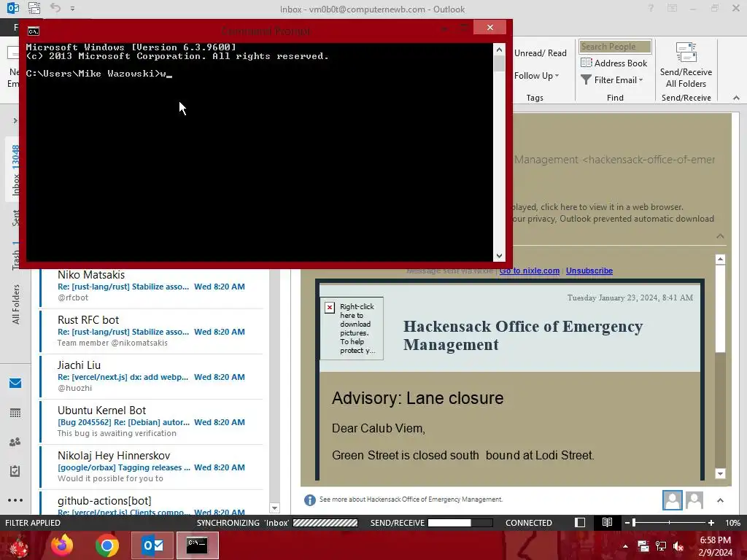Click reading pane scroll down arrow
The height and width of the screenshot is (560, 747).
[x=720, y=473]
